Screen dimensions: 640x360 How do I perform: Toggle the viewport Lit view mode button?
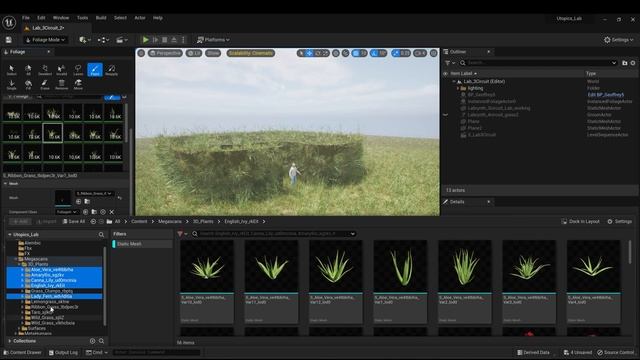point(194,53)
